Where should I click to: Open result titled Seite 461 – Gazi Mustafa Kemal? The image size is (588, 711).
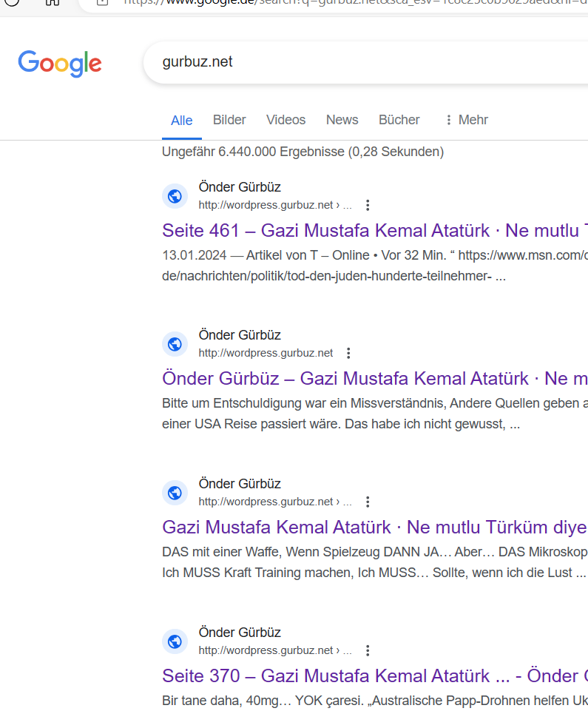[375, 231]
